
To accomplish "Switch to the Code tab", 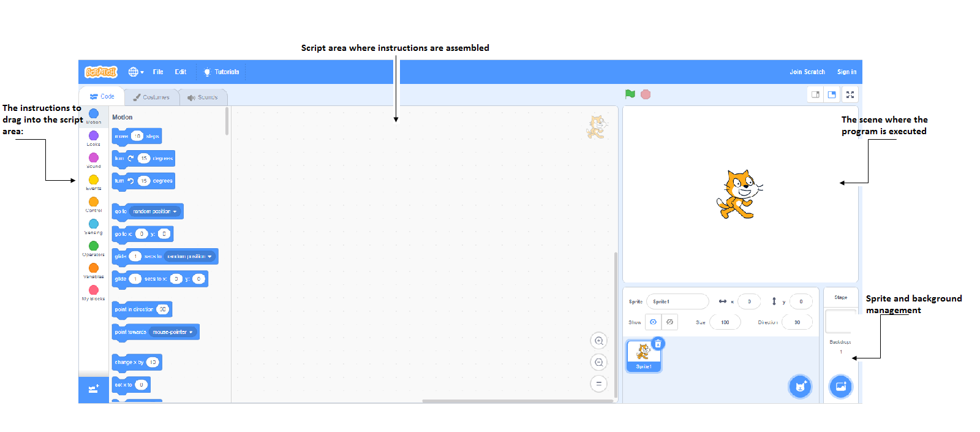I will pos(102,97).
